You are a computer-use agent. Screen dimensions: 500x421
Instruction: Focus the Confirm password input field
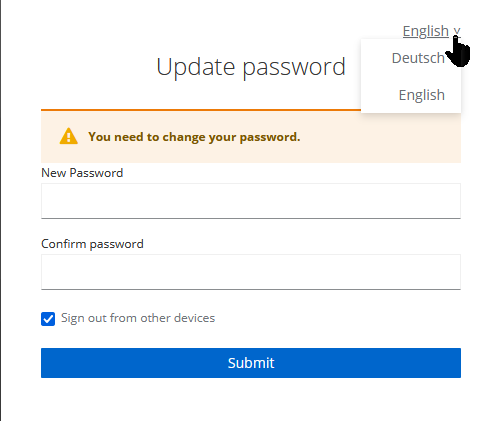[x=251, y=272]
